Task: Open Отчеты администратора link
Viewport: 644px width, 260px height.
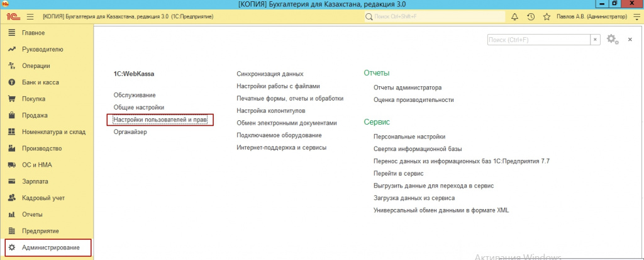Action: (408, 88)
